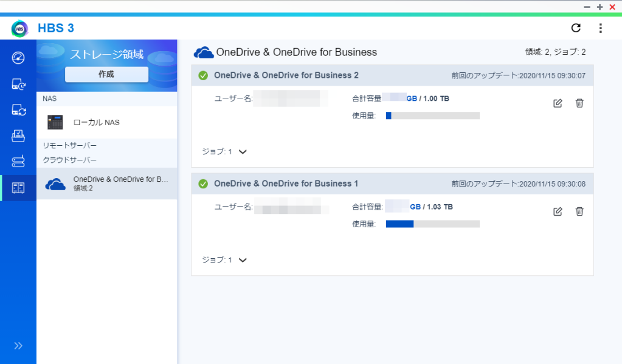Select OneDrive & OneDrive for B... cloud entry
The height and width of the screenshot is (364, 622).
point(107,184)
